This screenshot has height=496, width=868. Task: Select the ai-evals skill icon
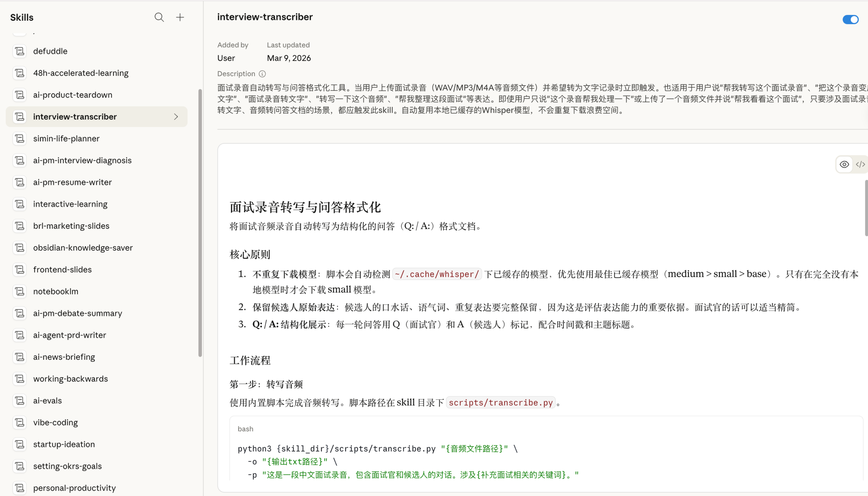tap(19, 400)
